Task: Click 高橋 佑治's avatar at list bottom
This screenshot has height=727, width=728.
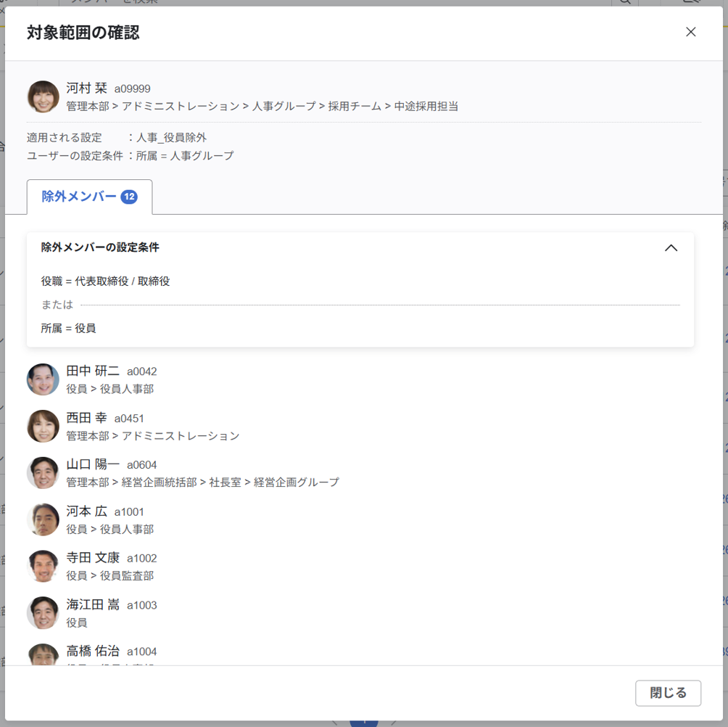Action: [x=43, y=654]
